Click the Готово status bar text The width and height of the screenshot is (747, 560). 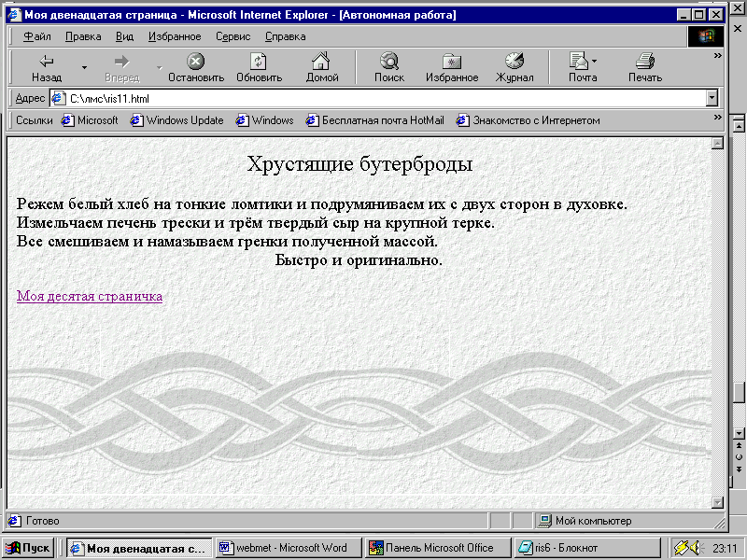pyautogui.click(x=42, y=521)
